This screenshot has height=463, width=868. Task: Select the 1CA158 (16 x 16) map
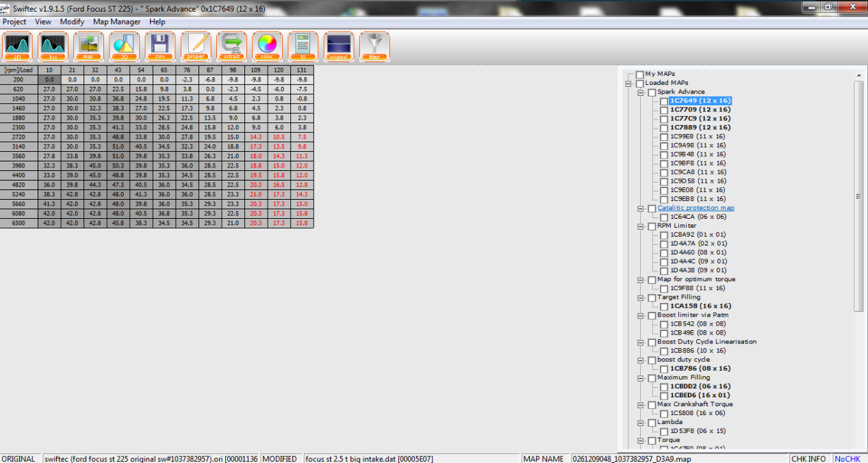pos(700,306)
